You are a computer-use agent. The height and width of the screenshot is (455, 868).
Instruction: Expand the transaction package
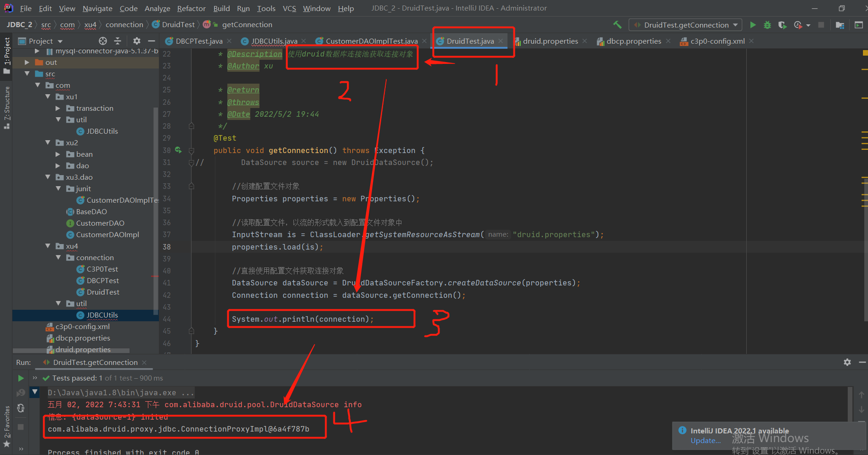pos(58,108)
